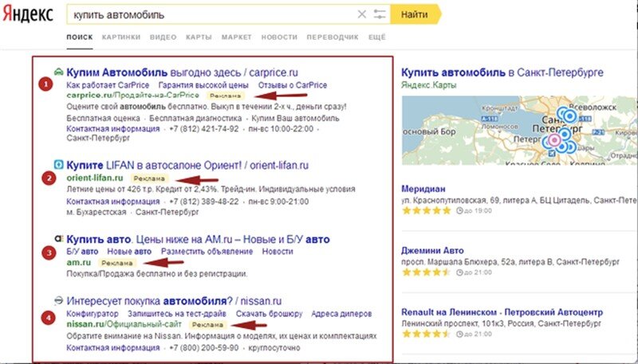Image resolution: width=638 pixels, height=364 pixels.
Task: Click the Найти search button
Action: coord(415,14)
